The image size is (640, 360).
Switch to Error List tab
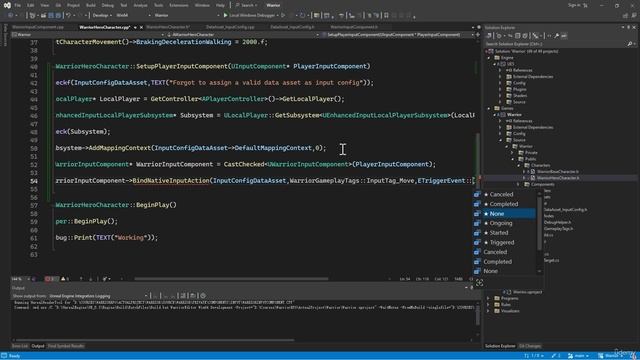point(20,346)
